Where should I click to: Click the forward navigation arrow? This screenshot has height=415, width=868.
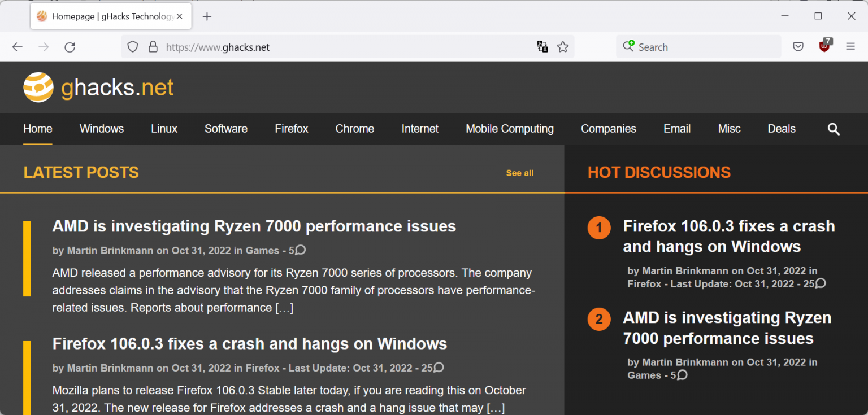point(44,47)
